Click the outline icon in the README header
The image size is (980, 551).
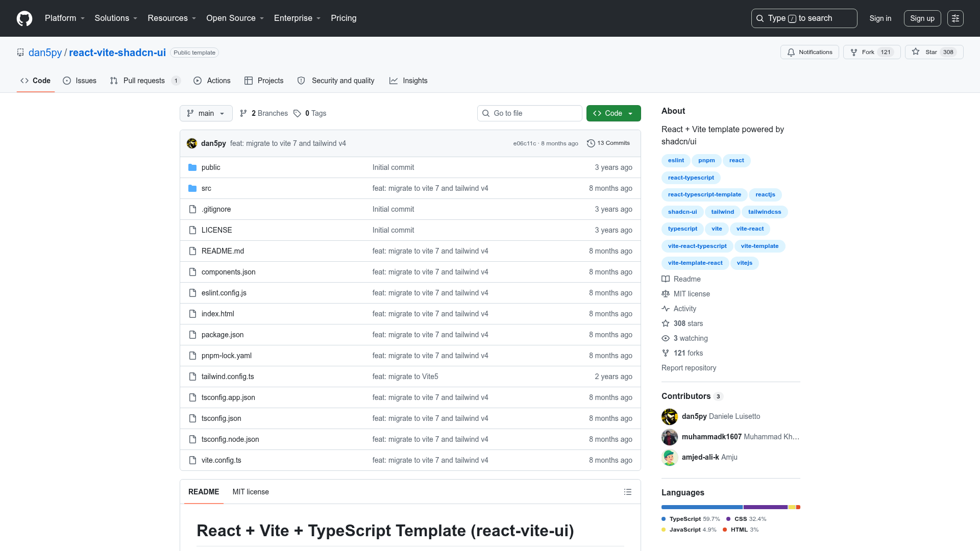[628, 492]
